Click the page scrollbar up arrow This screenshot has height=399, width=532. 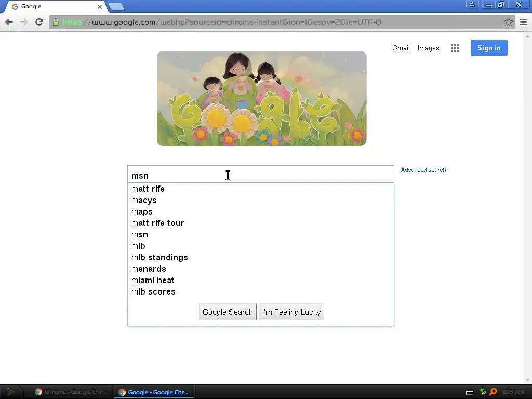point(527,36)
